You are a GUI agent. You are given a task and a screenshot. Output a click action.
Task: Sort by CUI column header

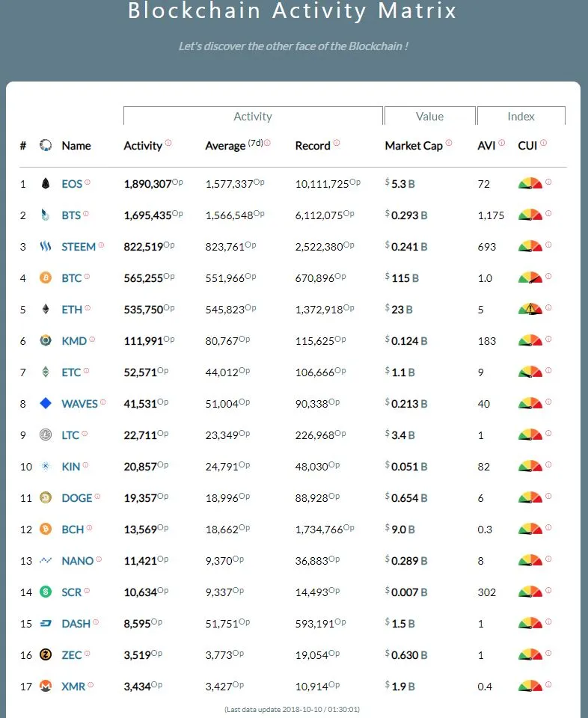(x=527, y=146)
